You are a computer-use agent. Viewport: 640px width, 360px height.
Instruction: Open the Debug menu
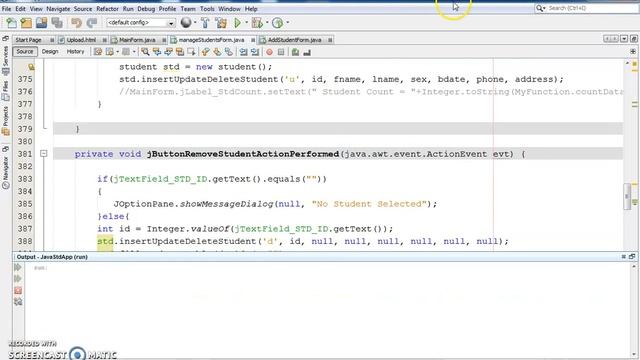point(146,9)
